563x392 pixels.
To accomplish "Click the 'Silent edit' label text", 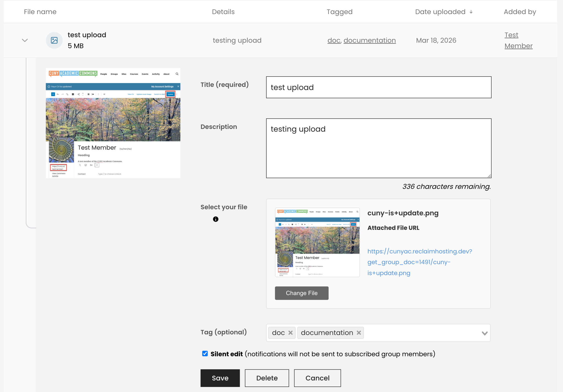I will coord(227,354).
